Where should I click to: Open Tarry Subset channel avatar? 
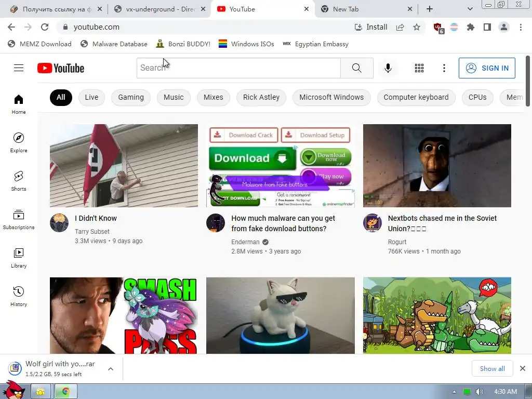59,223
